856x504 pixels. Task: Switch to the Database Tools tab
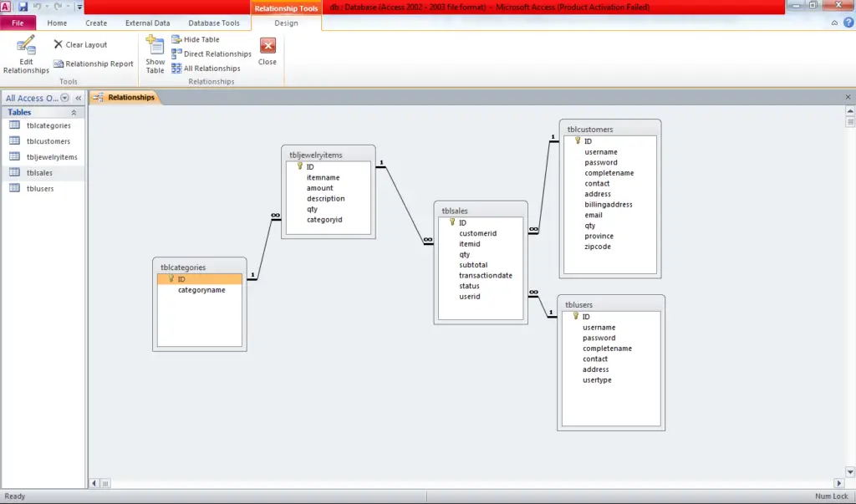pos(214,23)
